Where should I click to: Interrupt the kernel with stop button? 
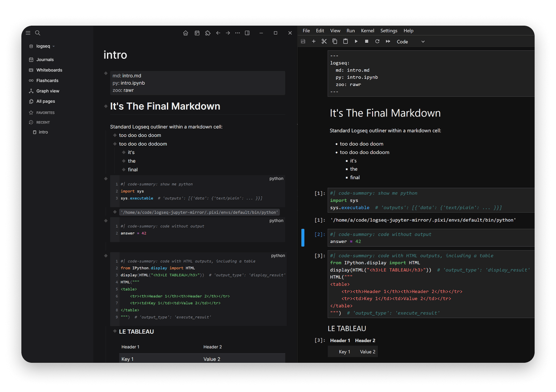[366, 41]
